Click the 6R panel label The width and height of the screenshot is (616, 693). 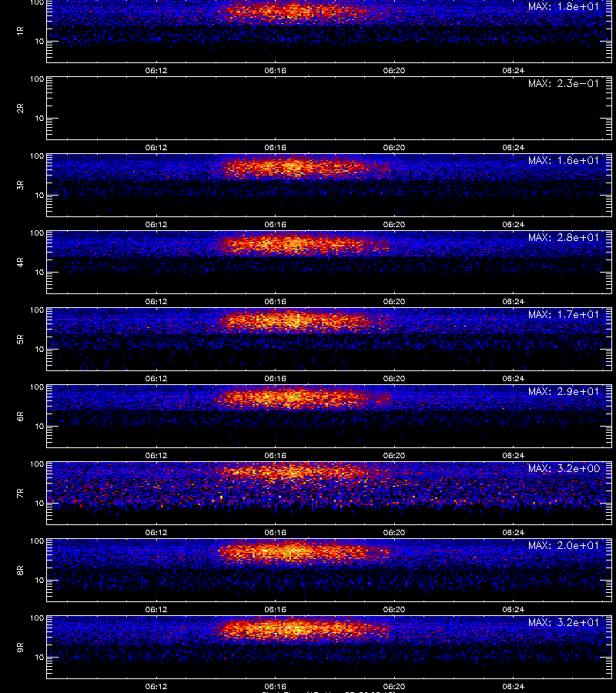point(20,416)
